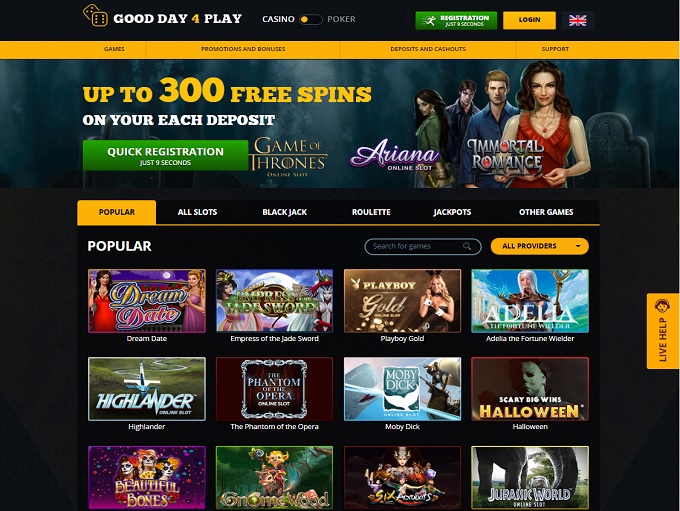
Task: Click the Search for games field
Action: [423, 246]
